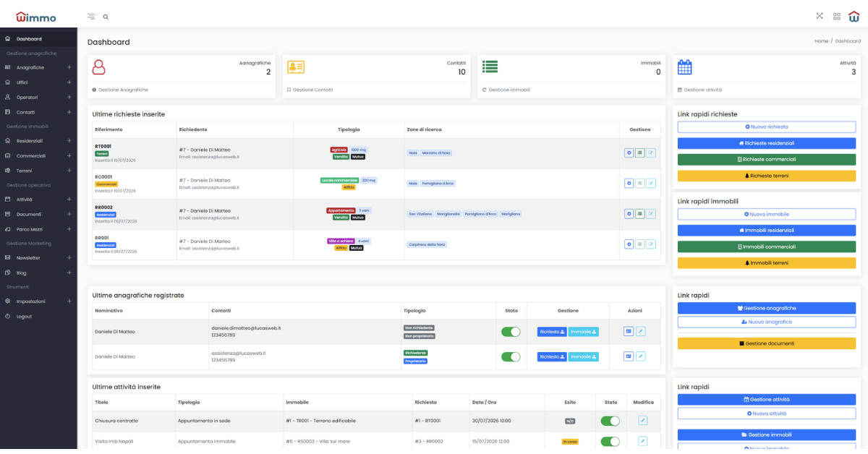Expand the Contatti sidebar menu plus
Viewport: 868px width, 454px height.
point(69,112)
